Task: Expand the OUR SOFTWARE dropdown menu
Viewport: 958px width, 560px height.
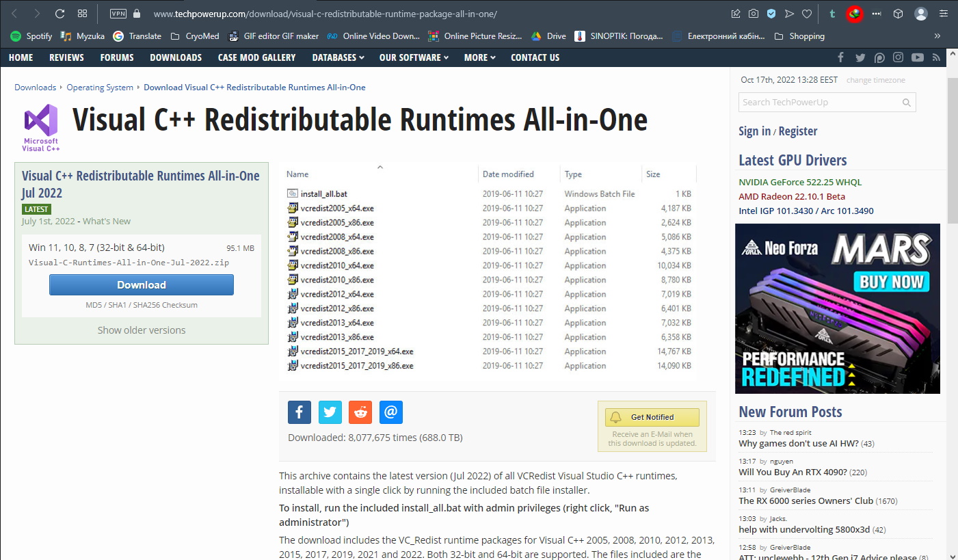Action: 414,57
